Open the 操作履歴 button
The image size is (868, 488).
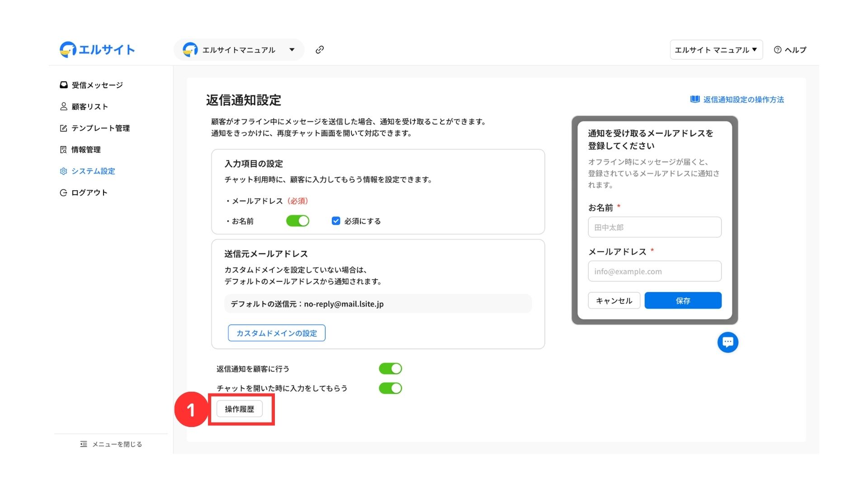[x=240, y=409]
